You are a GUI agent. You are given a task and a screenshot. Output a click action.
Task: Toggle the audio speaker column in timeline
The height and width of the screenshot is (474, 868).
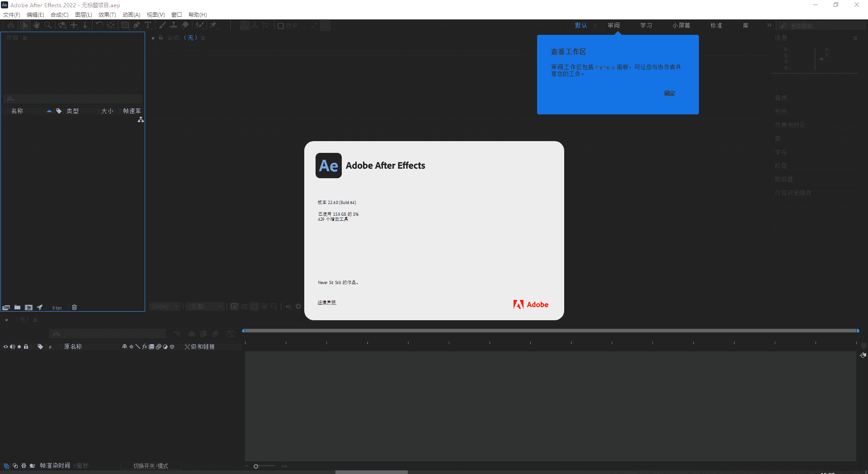tap(13, 346)
